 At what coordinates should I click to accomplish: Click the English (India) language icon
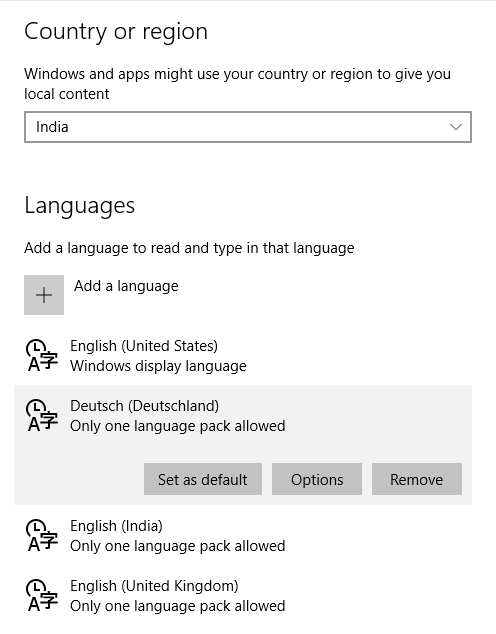(42, 535)
